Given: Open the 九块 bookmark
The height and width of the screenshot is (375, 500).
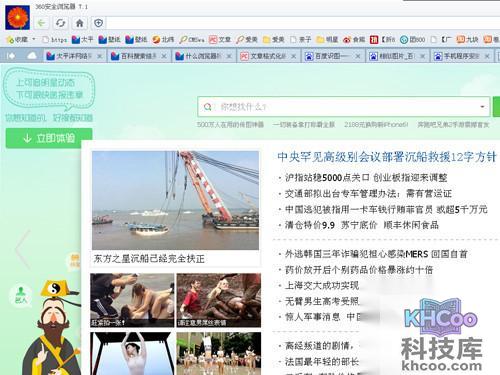Looking at the screenshot, I should pos(467,40).
